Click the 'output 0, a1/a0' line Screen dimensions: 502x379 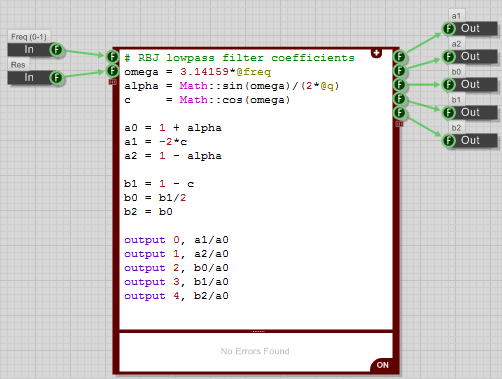coord(176,240)
